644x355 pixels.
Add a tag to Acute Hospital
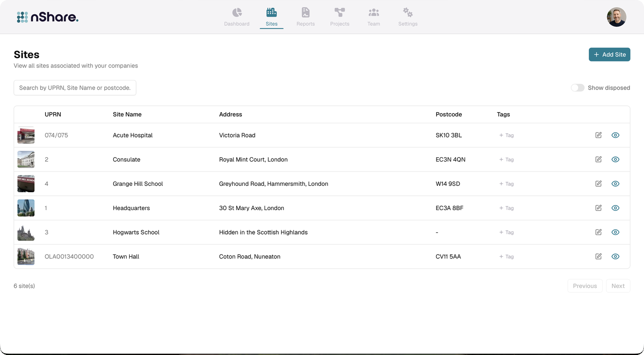506,135
